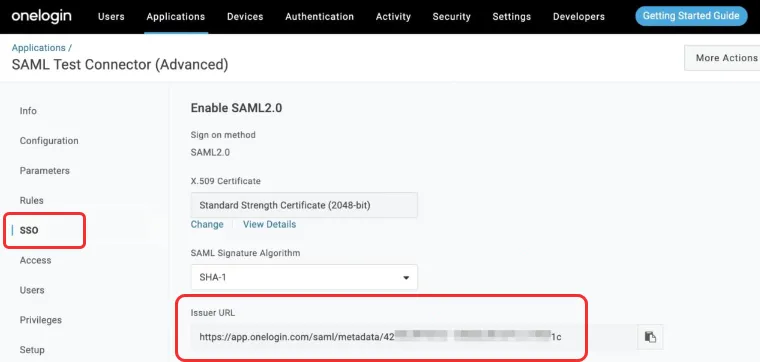This screenshot has width=760, height=362.
Task: Click the OneLogin logo
Action: click(41, 16)
